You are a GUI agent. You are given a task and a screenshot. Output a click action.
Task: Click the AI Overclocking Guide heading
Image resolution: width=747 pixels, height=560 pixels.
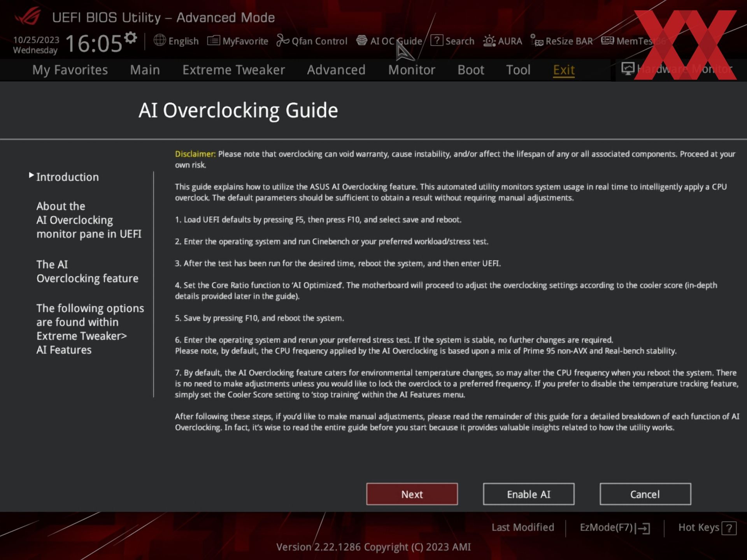pyautogui.click(x=238, y=110)
